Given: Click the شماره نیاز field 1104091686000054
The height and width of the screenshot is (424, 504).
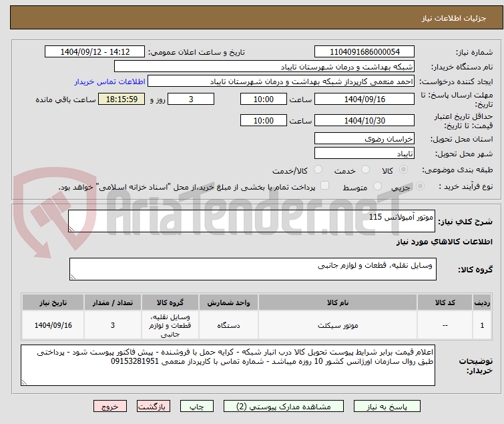Looking at the screenshot, I should click(x=364, y=52).
